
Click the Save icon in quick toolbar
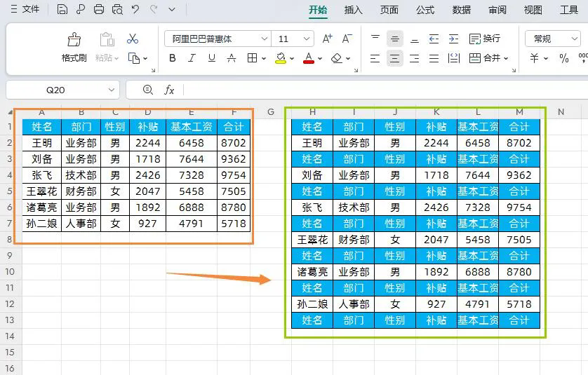pyautogui.click(x=62, y=9)
